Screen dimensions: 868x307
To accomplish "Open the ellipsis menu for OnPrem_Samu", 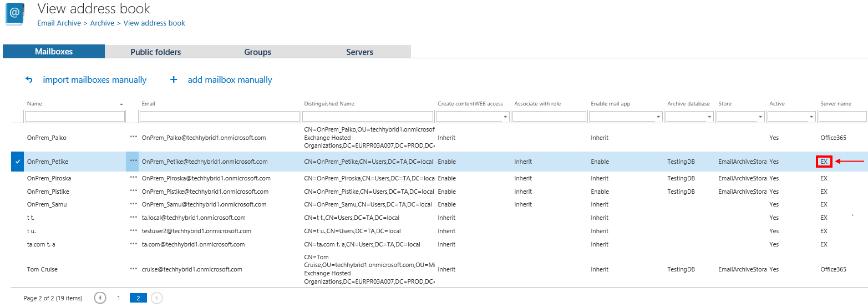I will (133, 204).
